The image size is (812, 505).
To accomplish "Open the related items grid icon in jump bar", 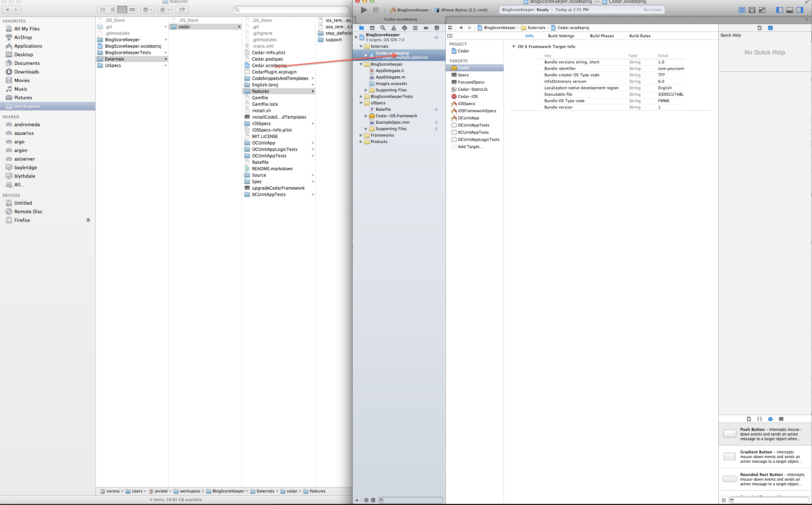I will pos(450,28).
